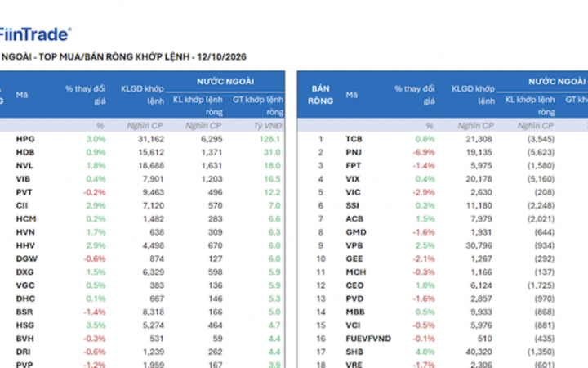Viewport: 588px width, 368px height.
Task: Select the PNJ ticker cell
Action: click(354, 152)
